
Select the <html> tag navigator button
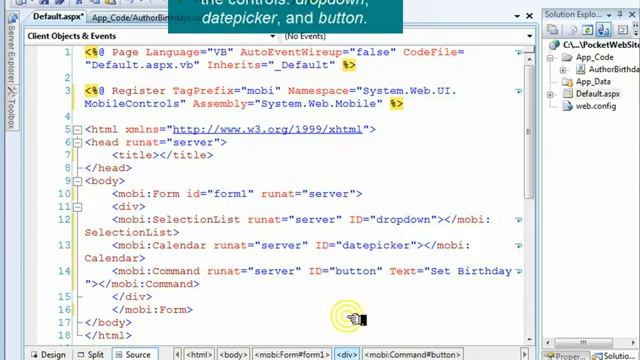[x=199, y=355]
